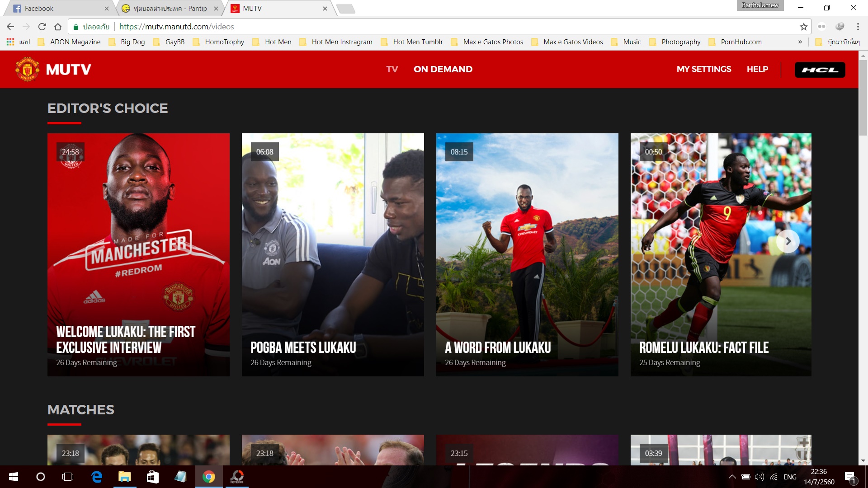Viewport: 868px width, 488px height.
Task: Click the ENG language indicator
Action: [x=790, y=477]
